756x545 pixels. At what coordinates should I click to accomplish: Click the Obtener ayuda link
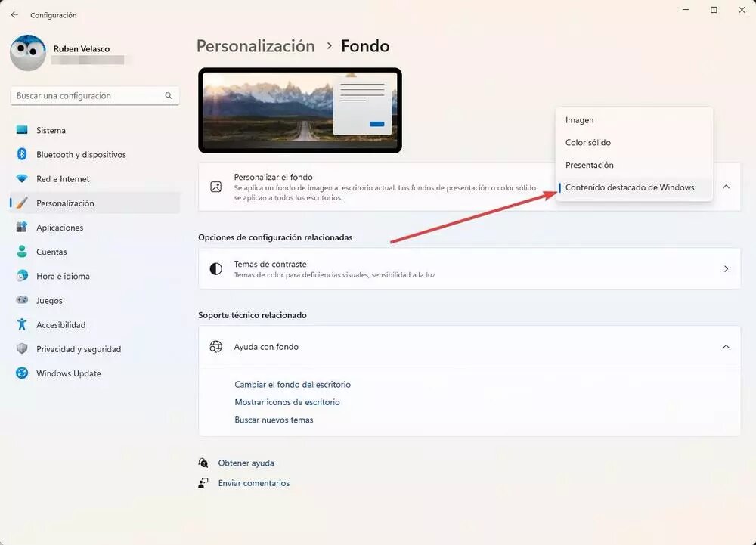click(246, 463)
